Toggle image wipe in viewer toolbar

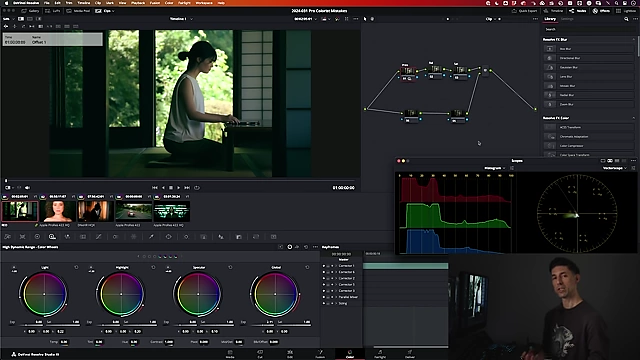(x=21, y=19)
